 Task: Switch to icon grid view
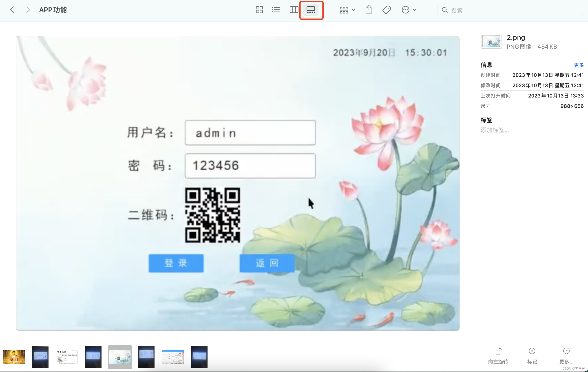(259, 10)
